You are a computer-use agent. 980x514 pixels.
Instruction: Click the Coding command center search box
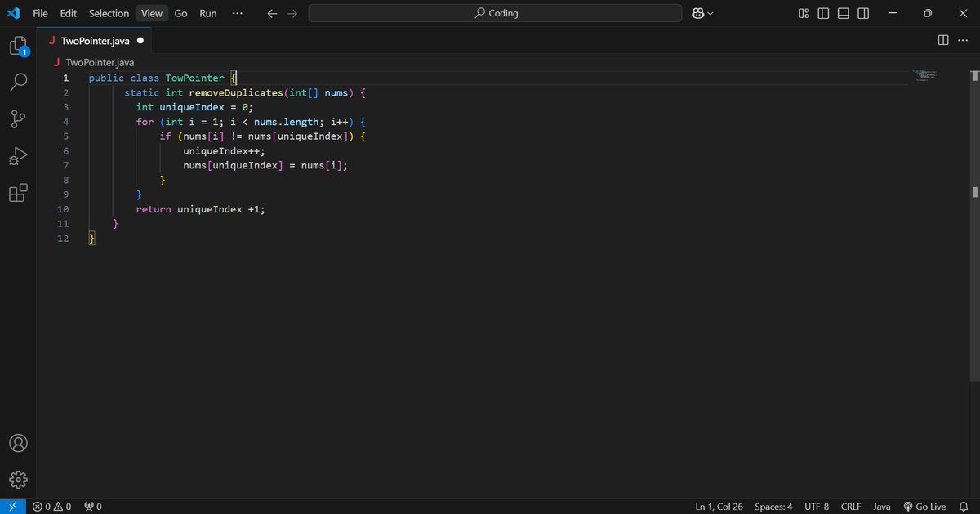point(496,13)
